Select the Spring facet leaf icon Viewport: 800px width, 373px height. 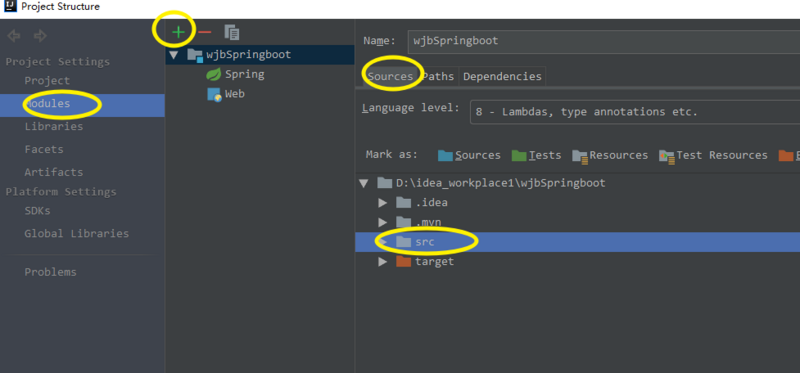coord(213,74)
